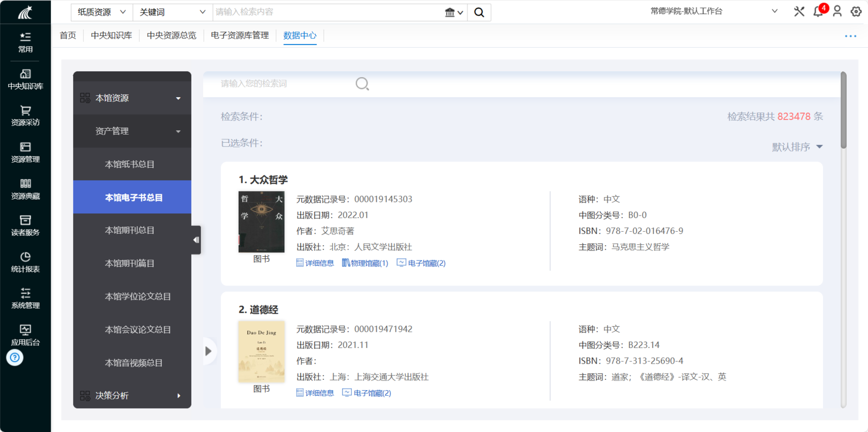Screen dimensions: 868x432
Task: Select 本馆音视频总目 in side menu
Action: point(132,363)
